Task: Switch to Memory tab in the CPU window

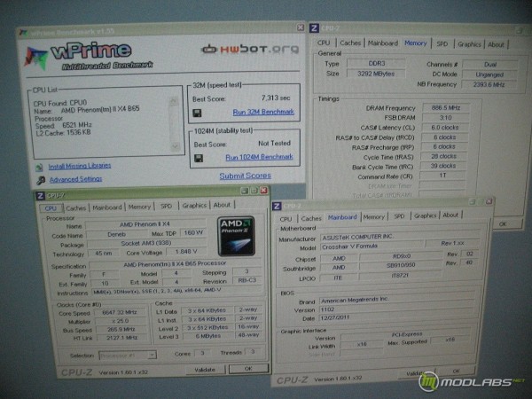Action: [x=139, y=207]
